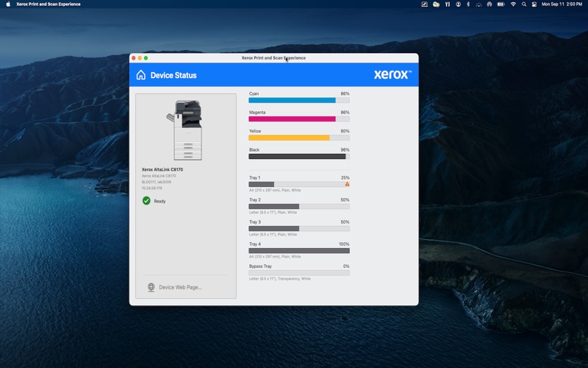Click the Tray 2 paper level bar

tap(299, 207)
